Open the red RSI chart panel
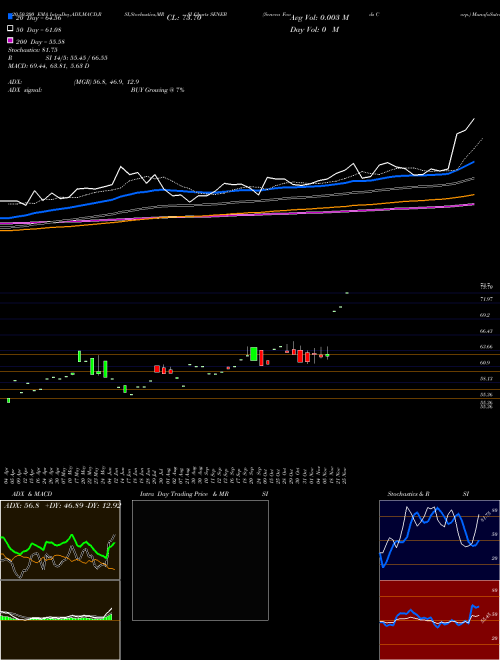500x660 pixels. 439,620
